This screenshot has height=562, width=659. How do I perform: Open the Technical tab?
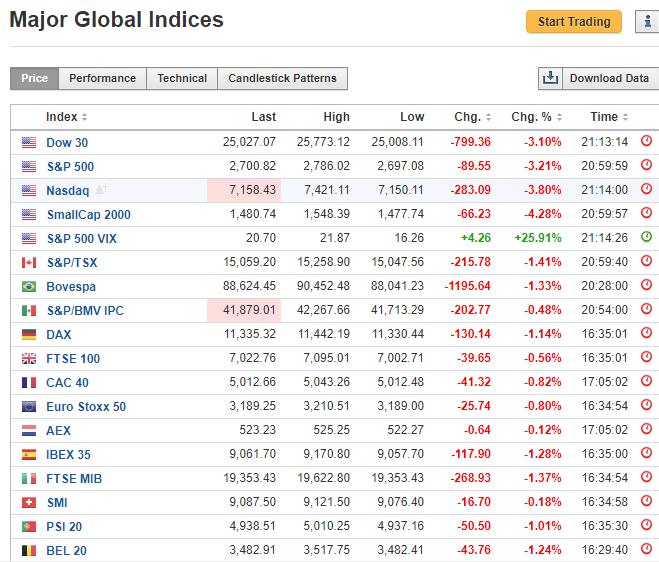pos(182,78)
